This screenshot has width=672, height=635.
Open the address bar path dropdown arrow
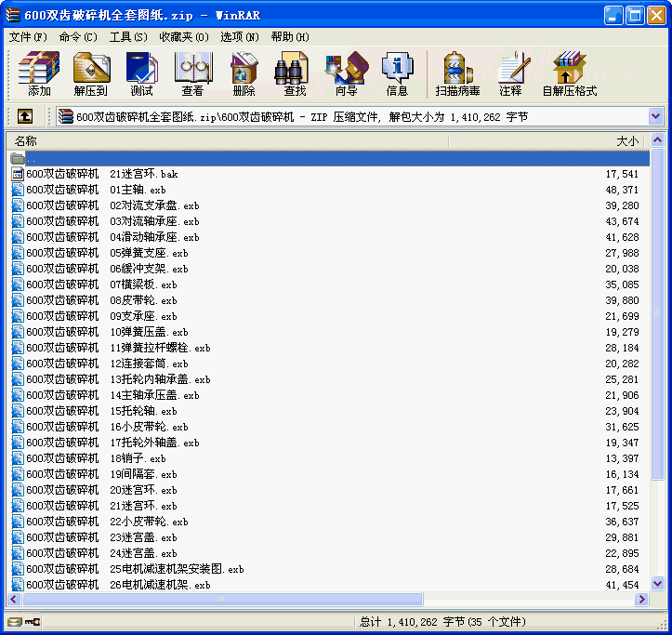coord(655,116)
